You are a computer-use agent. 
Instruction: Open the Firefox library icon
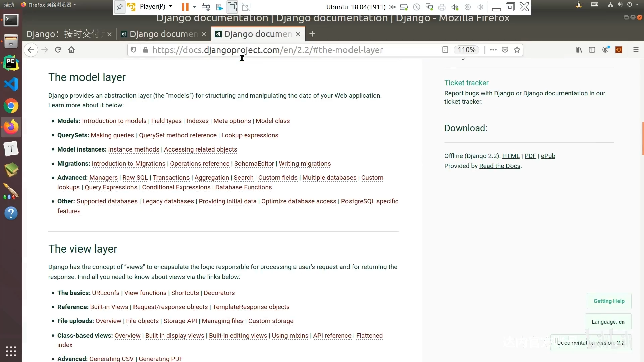pyautogui.click(x=579, y=50)
